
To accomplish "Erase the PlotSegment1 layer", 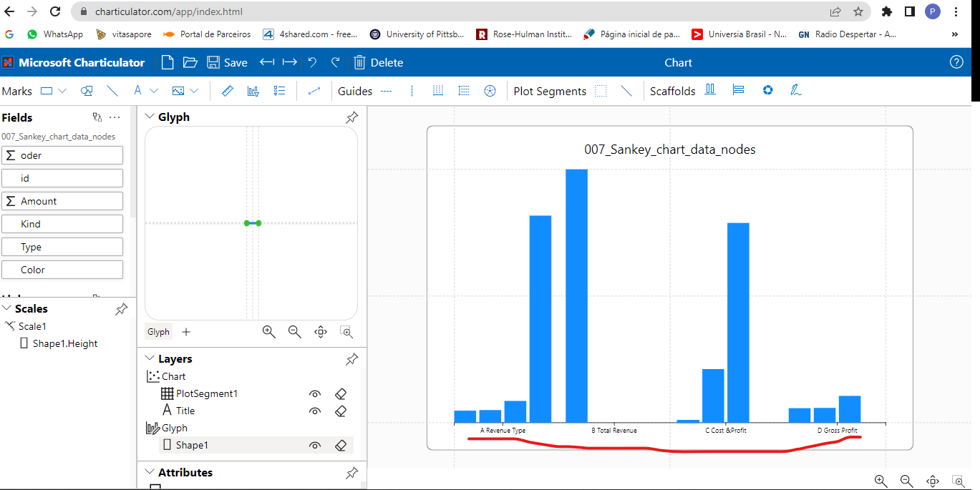I will pos(341,393).
